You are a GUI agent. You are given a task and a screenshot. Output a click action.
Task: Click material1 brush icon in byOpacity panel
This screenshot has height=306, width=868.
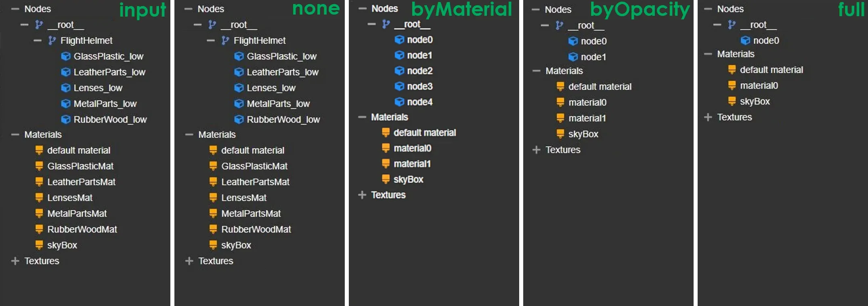(x=560, y=118)
